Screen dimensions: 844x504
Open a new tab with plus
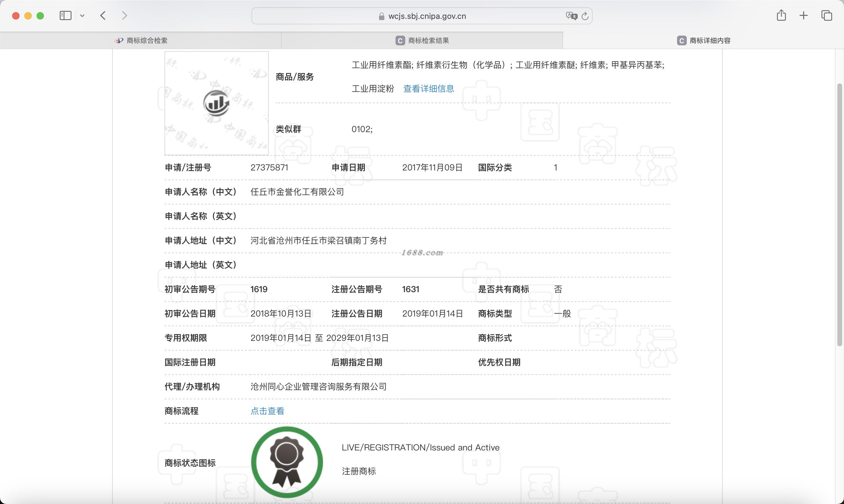pos(803,16)
